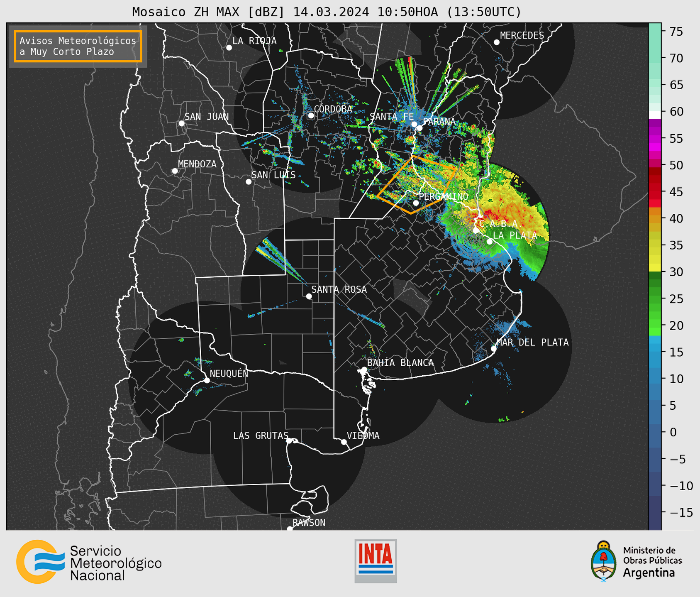Click the Santa Rosa city marker dot
Viewport: 700px width, 597px height.
[309, 296]
